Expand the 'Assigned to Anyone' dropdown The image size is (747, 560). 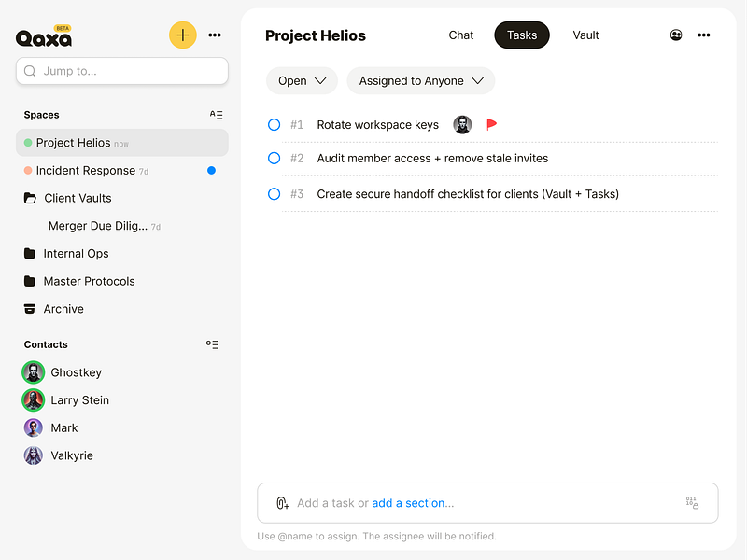(x=421, y=81)
